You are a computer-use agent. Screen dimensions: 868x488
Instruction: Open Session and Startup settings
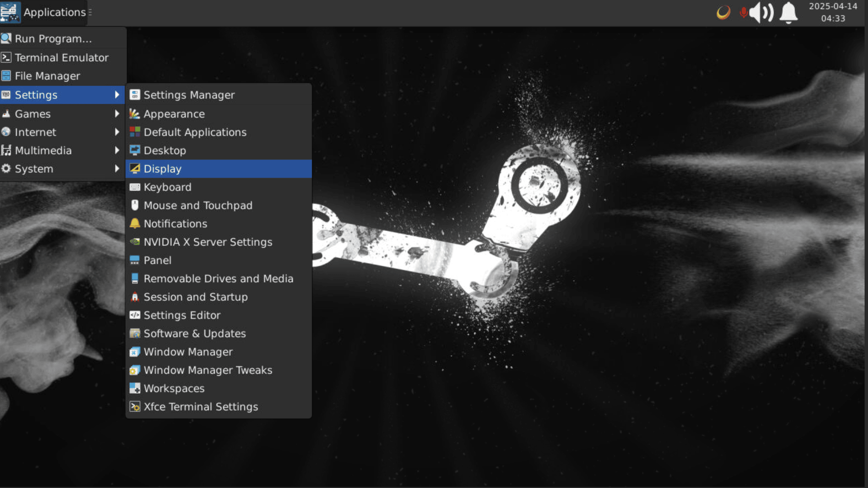[196, 297]
